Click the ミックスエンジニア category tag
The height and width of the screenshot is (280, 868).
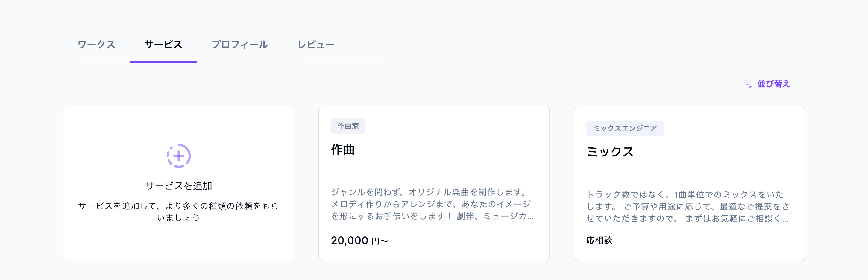click(x=625, y=128)
